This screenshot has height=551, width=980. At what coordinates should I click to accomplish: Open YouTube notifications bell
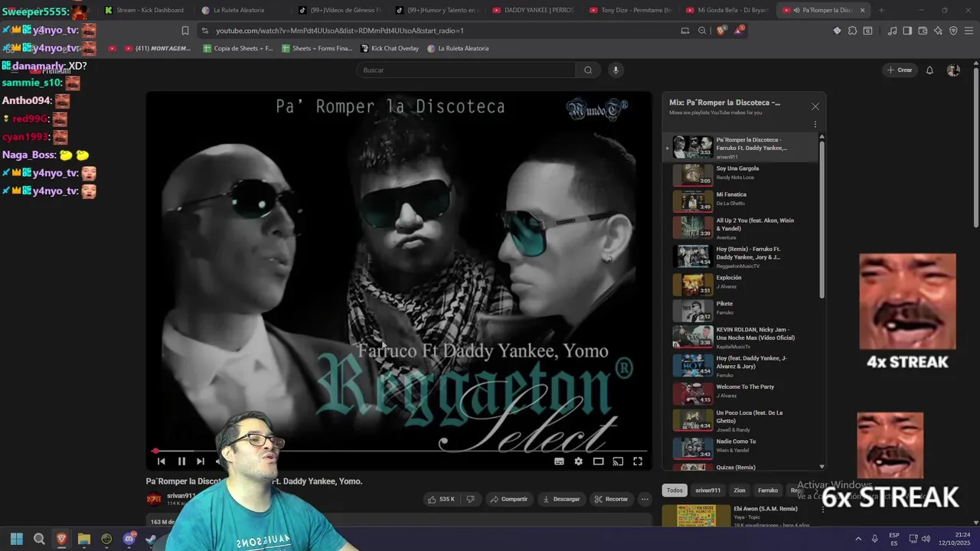(x=929, y=70)
